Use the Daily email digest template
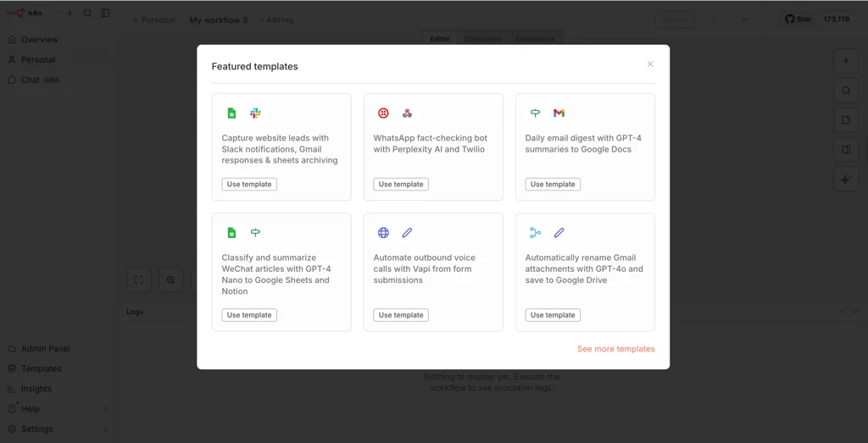 553,184
